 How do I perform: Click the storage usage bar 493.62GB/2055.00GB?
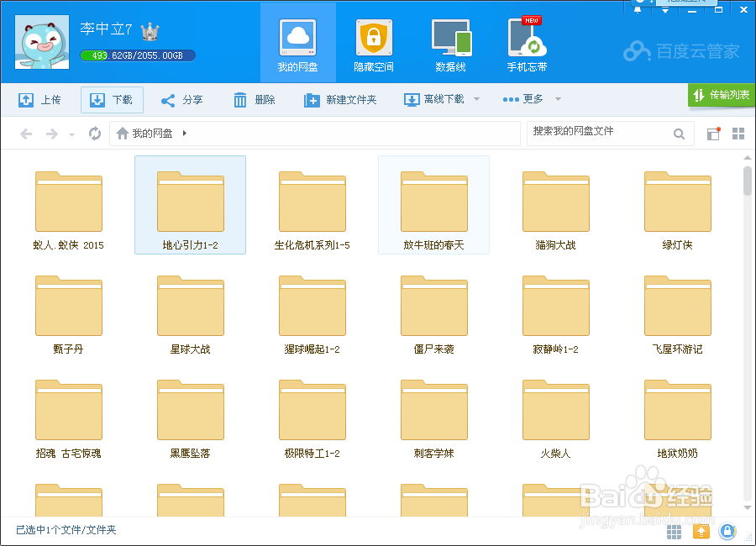point(138,55)
